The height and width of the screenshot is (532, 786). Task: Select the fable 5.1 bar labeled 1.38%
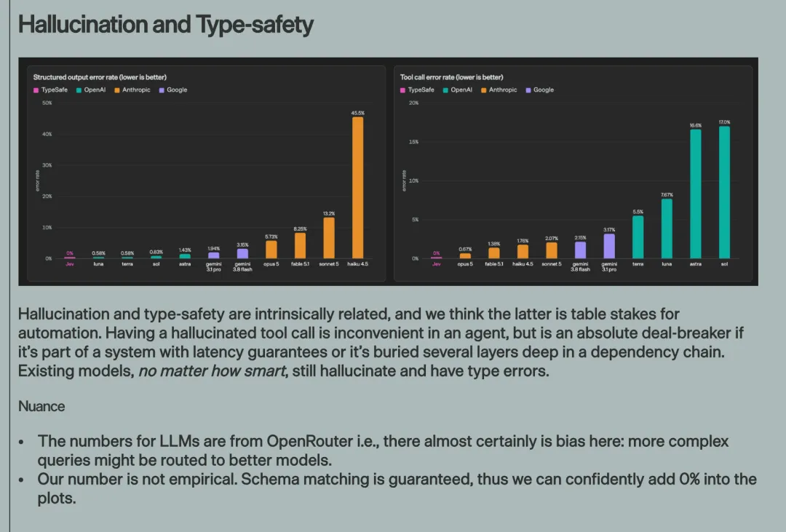pyautogui.click(x=493, y=253)
